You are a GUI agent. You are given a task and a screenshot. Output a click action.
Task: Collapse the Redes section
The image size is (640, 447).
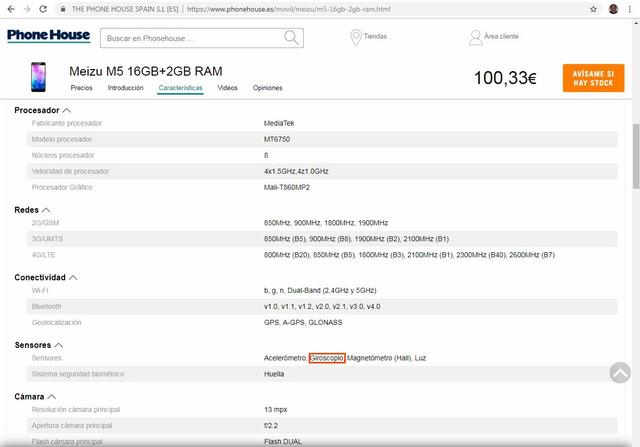click(x=46, y=210)
